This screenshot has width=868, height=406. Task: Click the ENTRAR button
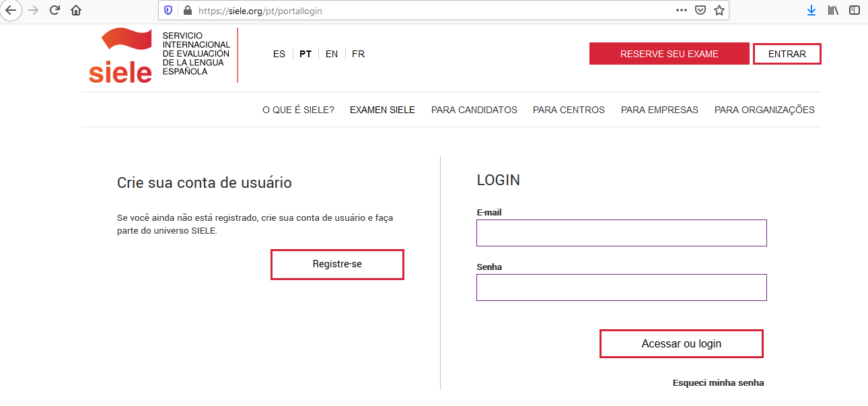[x=787, y=54]
